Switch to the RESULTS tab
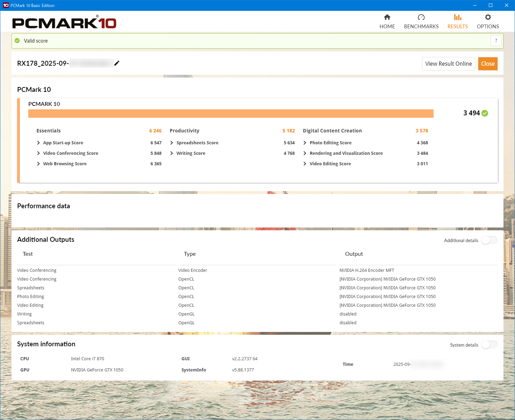 tap(458, 22)
